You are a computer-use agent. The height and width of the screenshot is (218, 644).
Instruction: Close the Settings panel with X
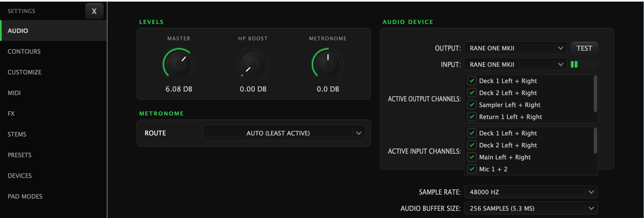[94, 11]
